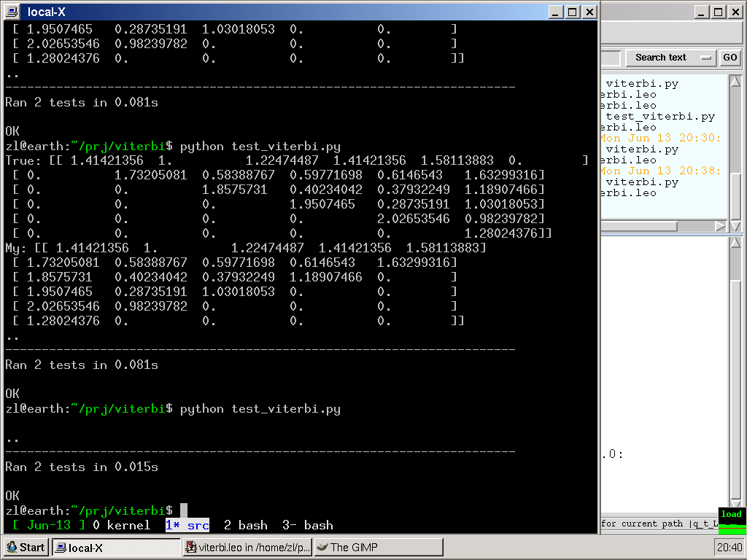Image resolution: width=747 pixels, height=560 pixels.
Task: Click the down arrow of the Leo file list scrollbar
Action: pyautogui.click(x=735, y=226)
